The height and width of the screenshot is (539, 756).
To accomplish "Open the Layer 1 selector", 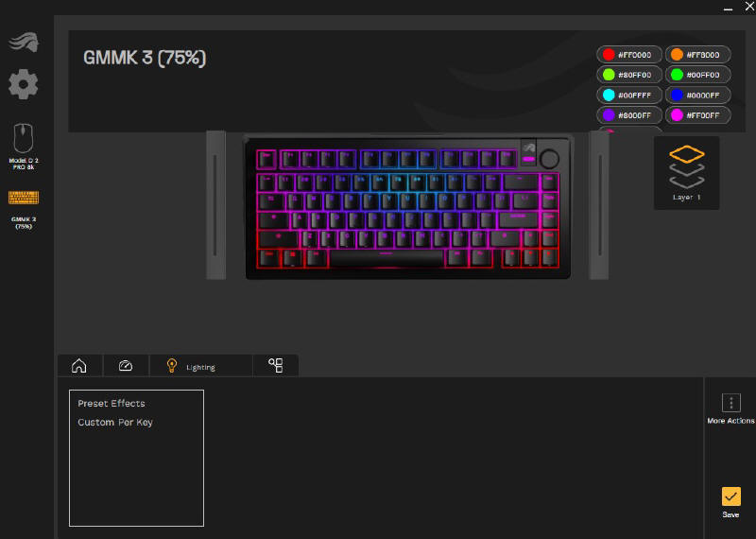I will tap(687, 173).
